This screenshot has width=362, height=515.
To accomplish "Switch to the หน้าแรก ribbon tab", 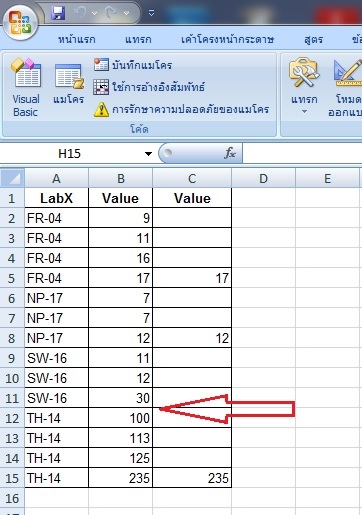I will [x=77, y=40].
